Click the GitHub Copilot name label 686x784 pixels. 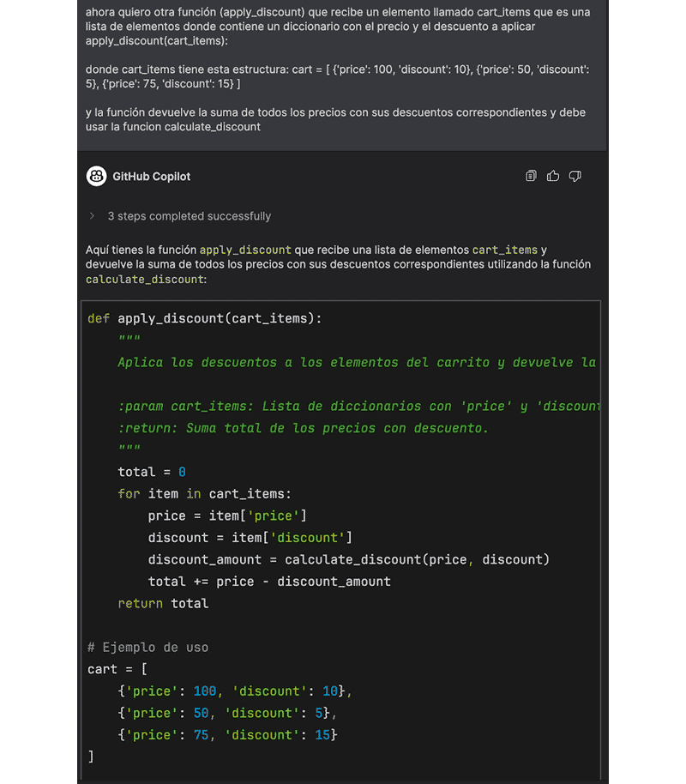pos(152,177)
